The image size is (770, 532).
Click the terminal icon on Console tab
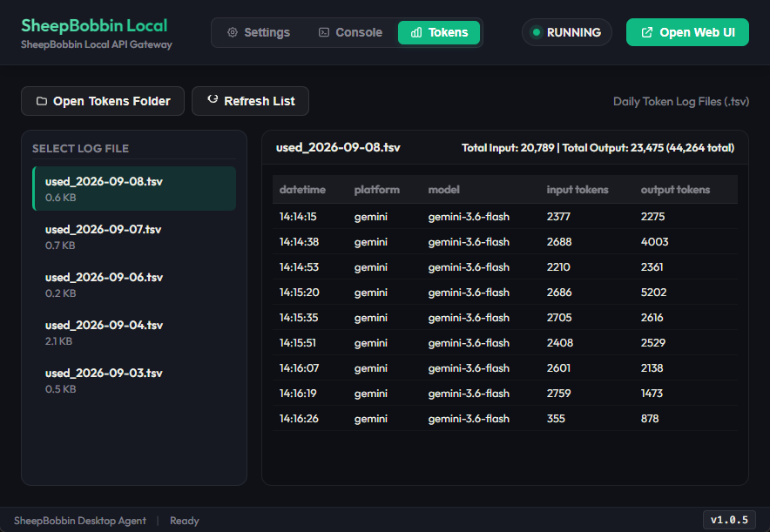pos(324,32)
